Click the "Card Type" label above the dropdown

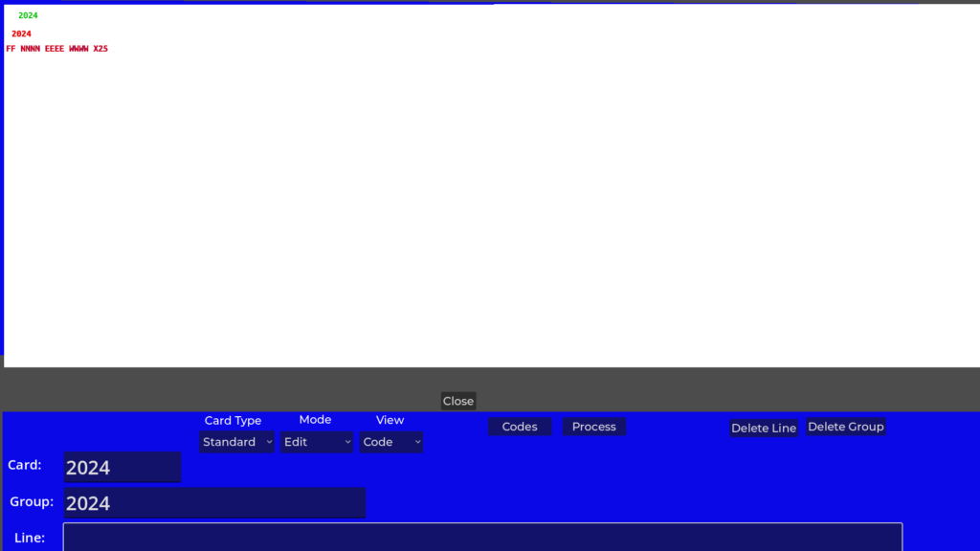click(x=233, y=421)
